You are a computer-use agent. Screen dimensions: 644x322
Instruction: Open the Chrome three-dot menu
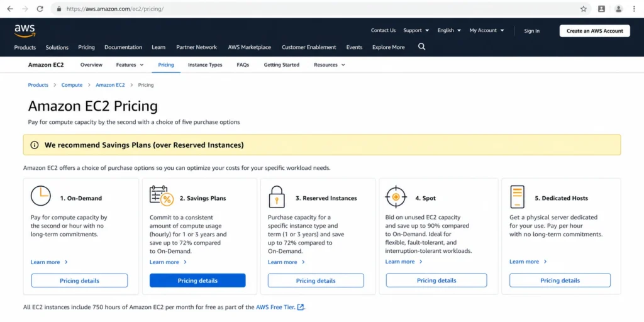pyautogui.click(x=634, y=9)
